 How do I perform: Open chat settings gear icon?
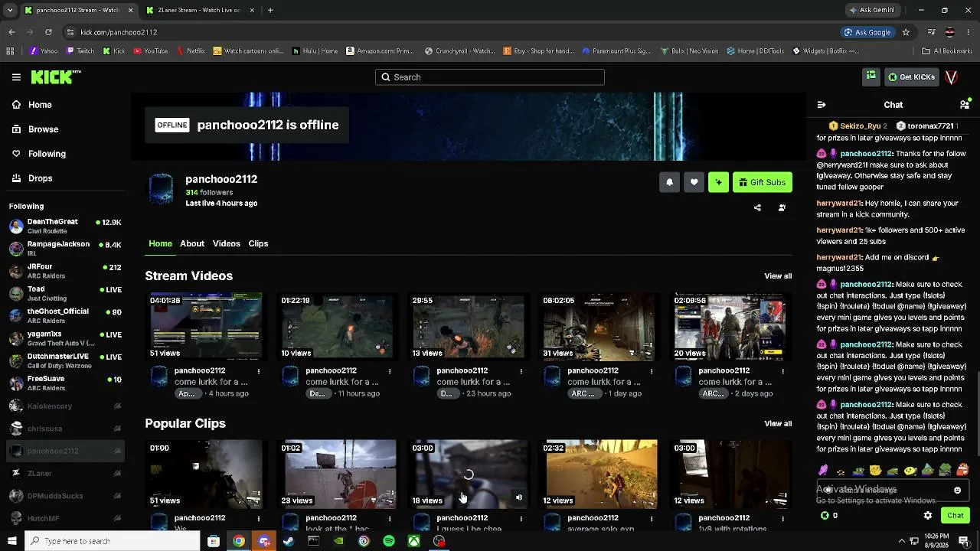pyautogui.click(x=928, y=516)
